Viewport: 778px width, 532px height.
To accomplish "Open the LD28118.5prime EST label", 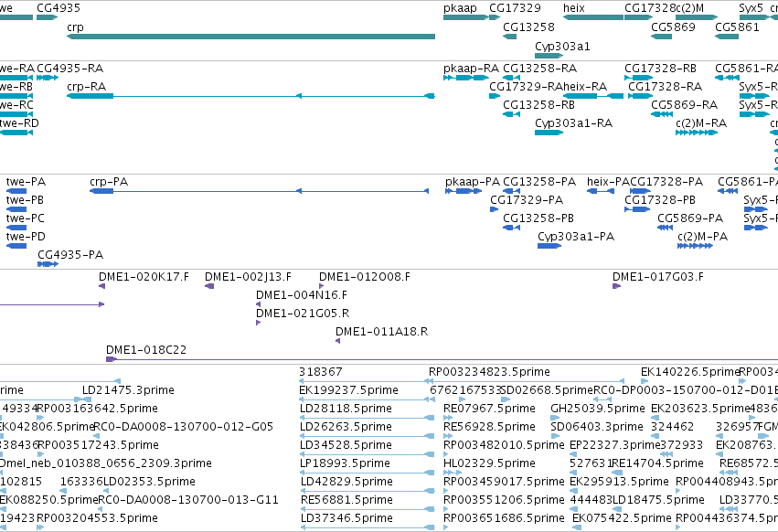I will (x=346, y=409).
